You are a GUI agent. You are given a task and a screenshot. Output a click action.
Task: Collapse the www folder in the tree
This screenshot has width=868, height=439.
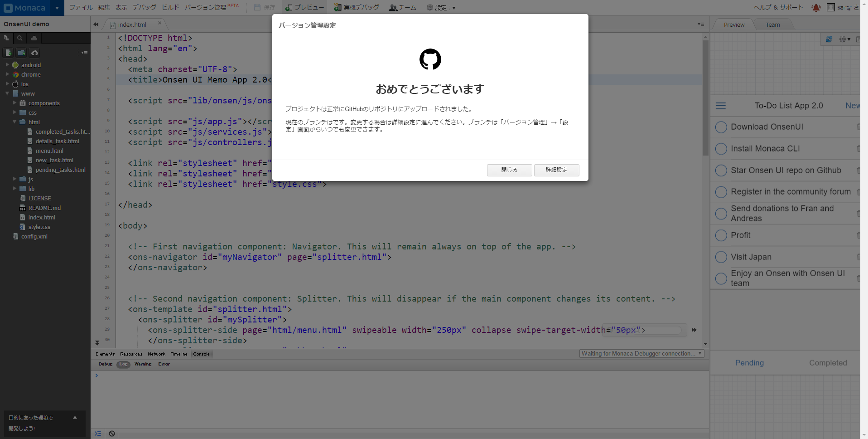point(7,93)
